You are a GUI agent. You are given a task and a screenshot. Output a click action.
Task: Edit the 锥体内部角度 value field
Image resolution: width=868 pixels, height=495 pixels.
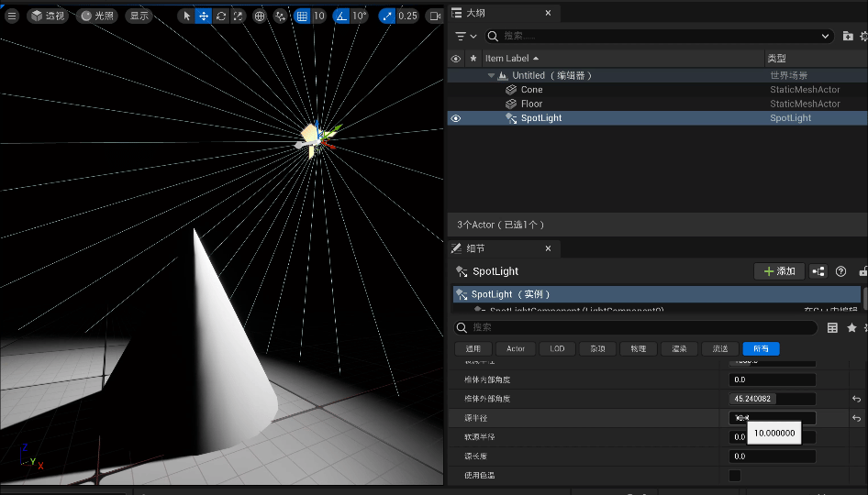773,380
